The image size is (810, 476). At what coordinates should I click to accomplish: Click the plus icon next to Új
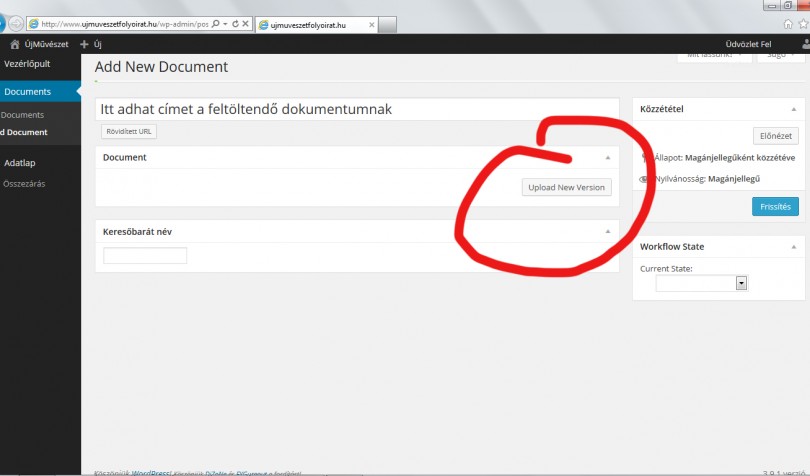coord(84,44)
